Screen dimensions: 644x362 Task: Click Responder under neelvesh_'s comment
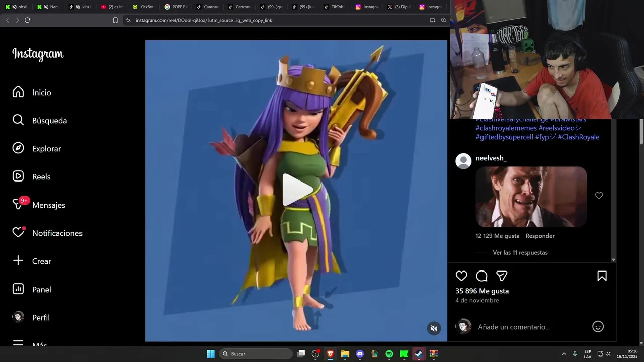click(540, 236)
